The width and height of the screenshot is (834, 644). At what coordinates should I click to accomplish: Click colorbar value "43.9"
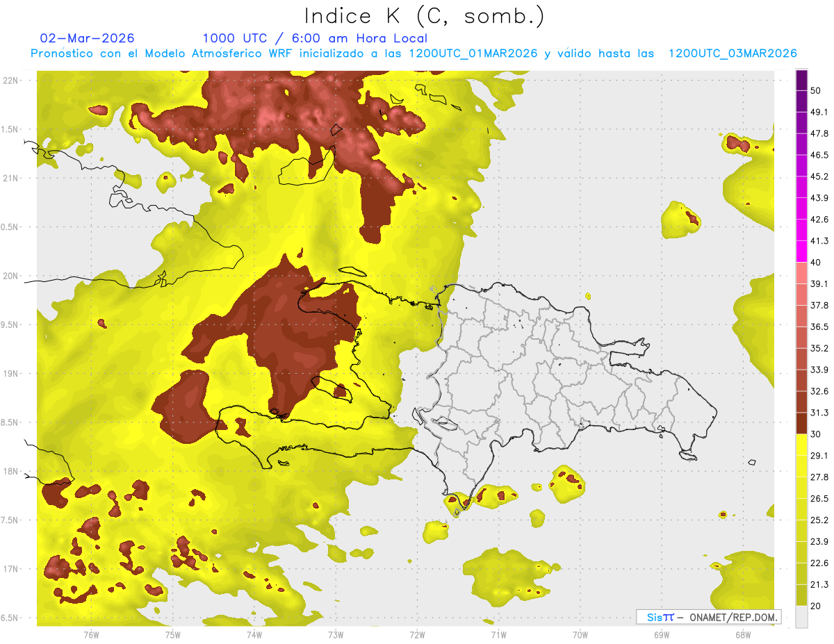pos(819,198)
